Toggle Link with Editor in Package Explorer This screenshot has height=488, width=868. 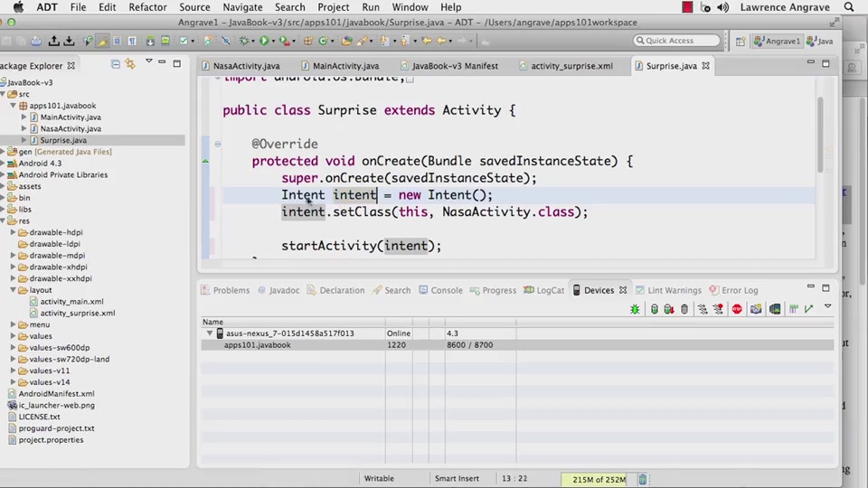130,65
